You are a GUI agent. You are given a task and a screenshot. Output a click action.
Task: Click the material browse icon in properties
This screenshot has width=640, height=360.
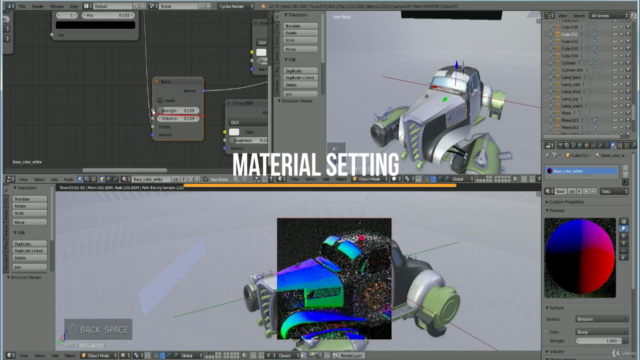[x=549, y=191]
